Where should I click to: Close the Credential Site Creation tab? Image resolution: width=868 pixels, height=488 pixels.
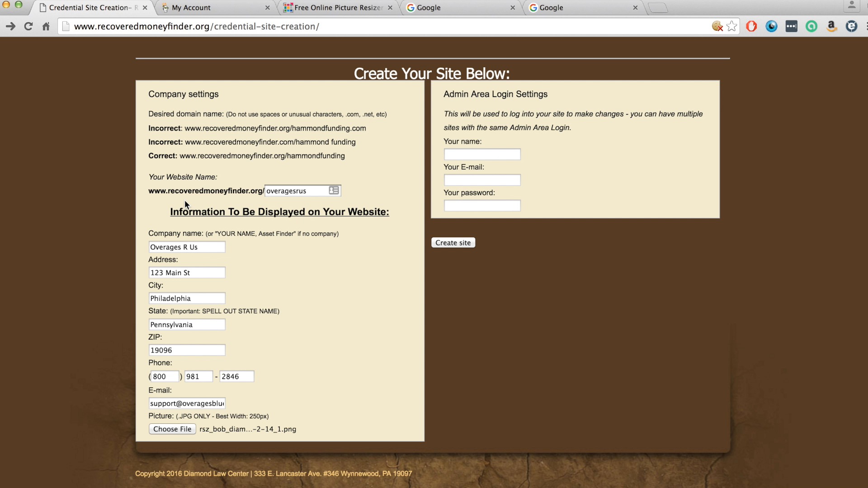tap(145, 8)
